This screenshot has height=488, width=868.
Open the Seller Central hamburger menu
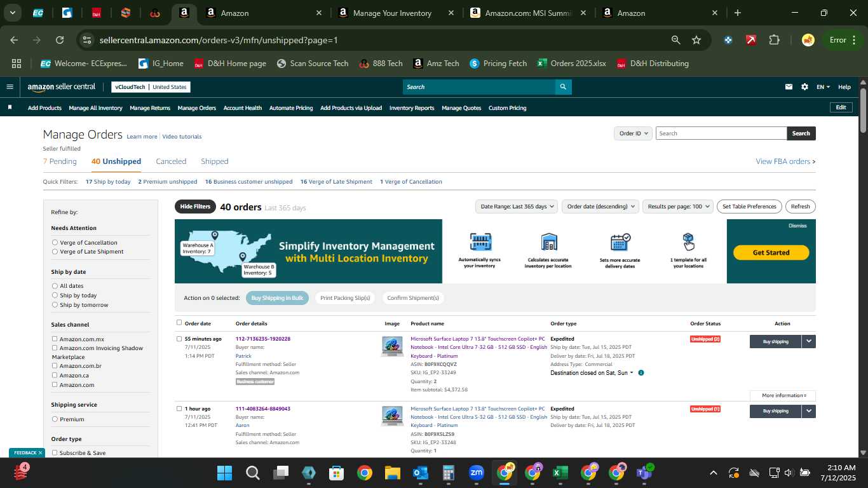tap(10, 87)
